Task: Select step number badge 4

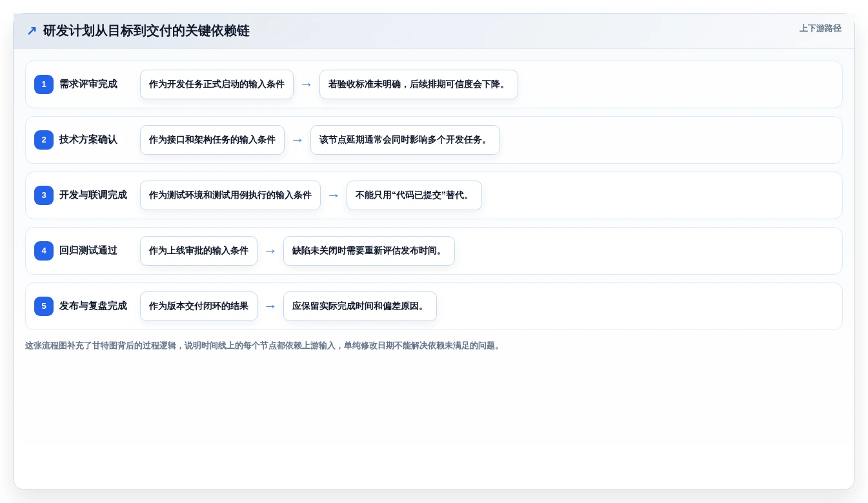Action: tap(44, 251)
